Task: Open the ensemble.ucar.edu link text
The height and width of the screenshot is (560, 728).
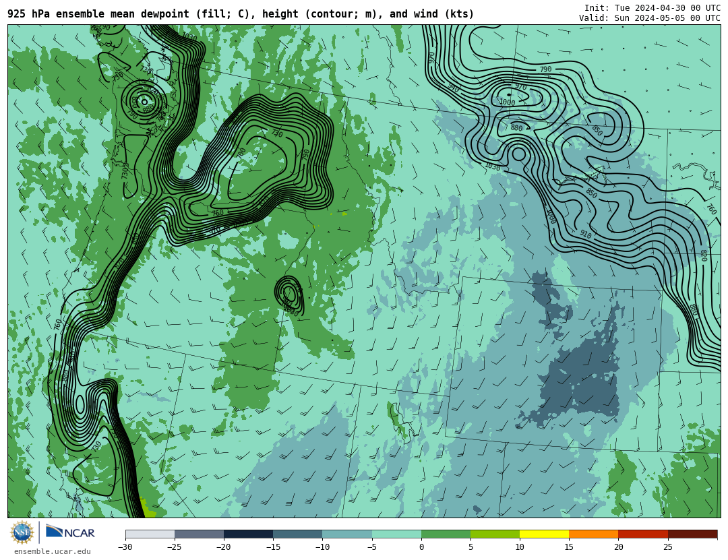Action: point(53,552)
